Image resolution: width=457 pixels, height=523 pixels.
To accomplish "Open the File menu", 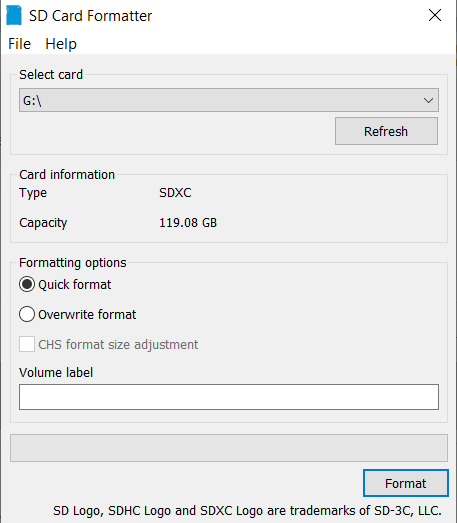I will 19,44.
